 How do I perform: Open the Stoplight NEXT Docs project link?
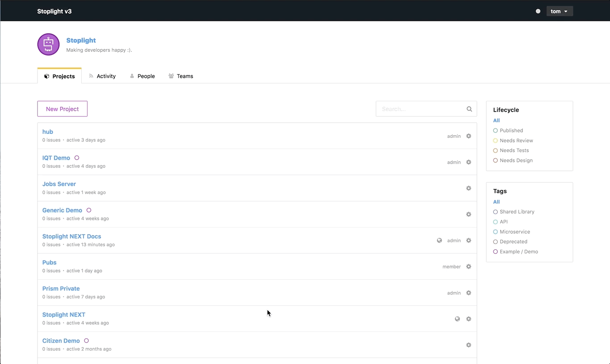(72, 236)
